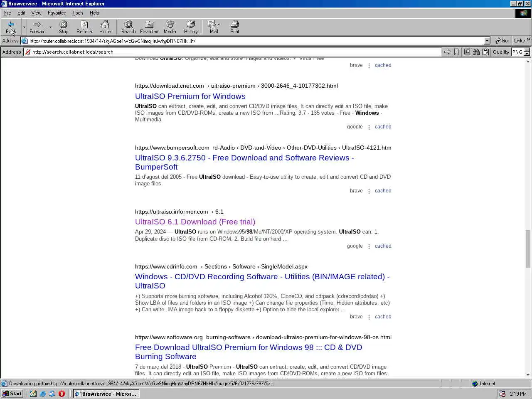Screen dimensions: 532x399
Task: Refresh the current page
Action: tap(84, 27)
